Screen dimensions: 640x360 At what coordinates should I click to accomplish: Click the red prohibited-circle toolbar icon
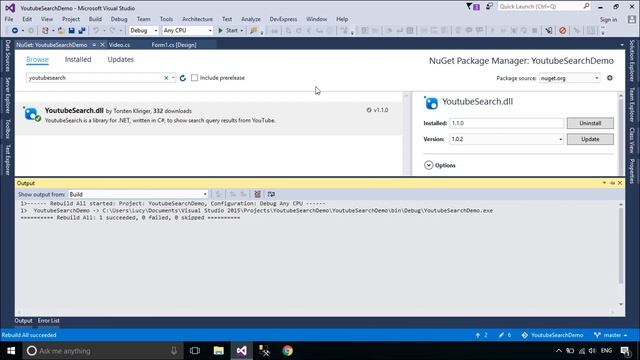click(x=562, y=31)
